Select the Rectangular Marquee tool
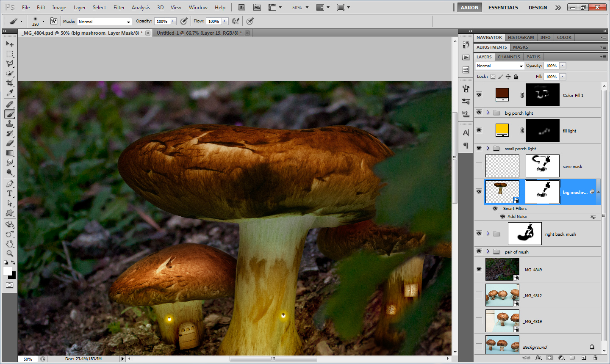 point(10,54)
